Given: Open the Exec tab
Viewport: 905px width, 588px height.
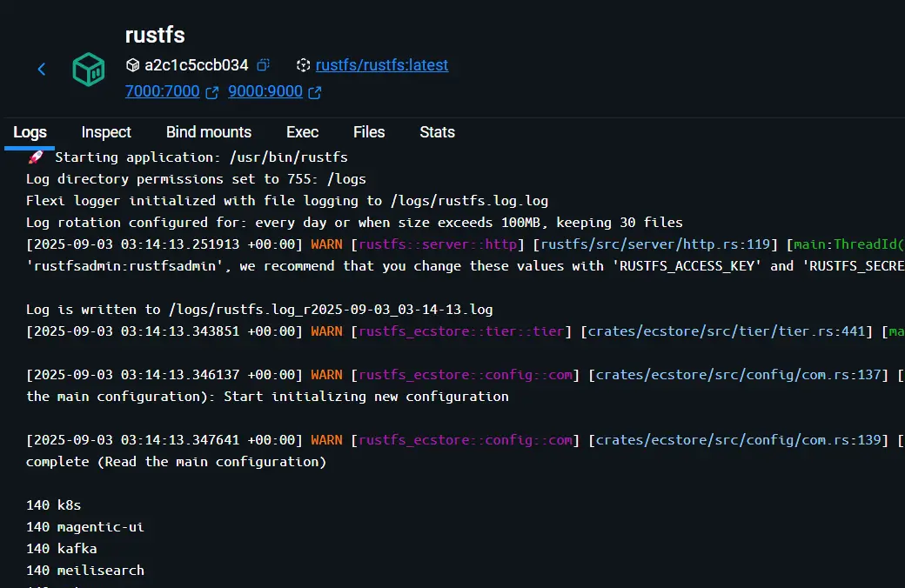Looking at the screenshot, I should pos(302,132).
